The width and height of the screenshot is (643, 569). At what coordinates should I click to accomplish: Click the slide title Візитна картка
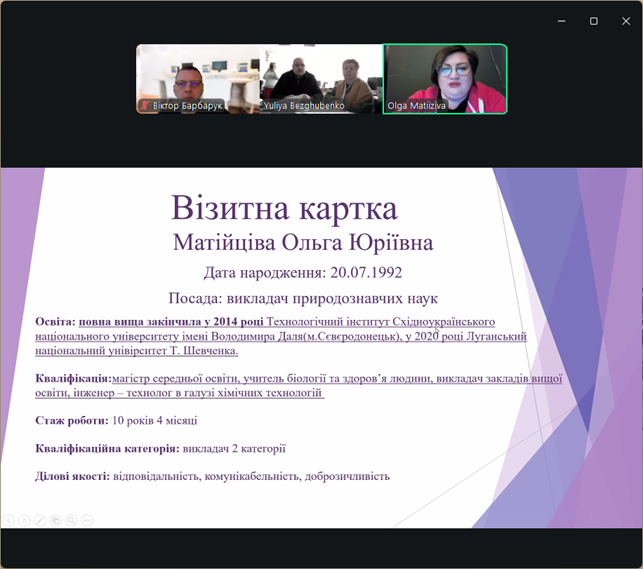284,208
